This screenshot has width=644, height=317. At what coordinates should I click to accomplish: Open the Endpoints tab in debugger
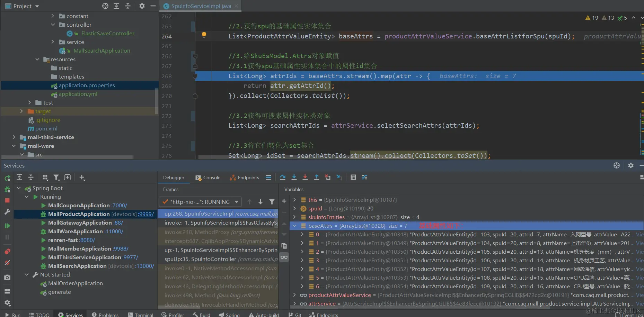pos(245,178)
